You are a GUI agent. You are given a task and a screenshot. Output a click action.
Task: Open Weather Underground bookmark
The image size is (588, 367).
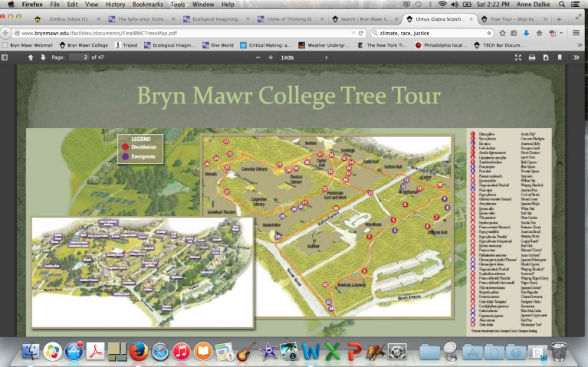pyautogui.click(x=324, y=45)
